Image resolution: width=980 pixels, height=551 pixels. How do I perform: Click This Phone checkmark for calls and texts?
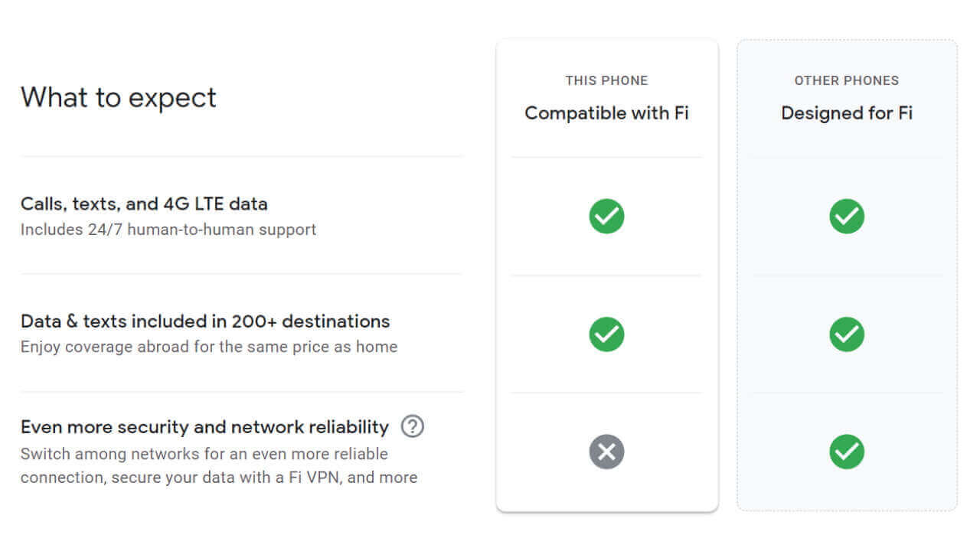(606, 217)
